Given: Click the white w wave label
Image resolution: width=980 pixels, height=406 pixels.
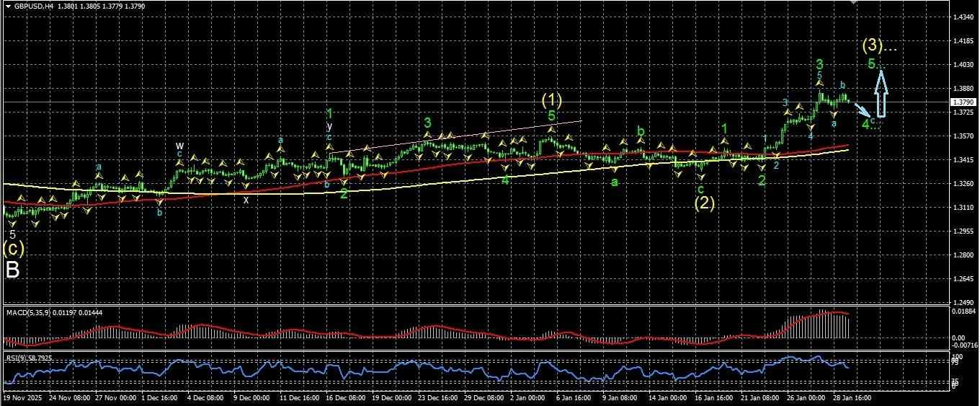Looking at the screenshot, I should coord(179,146).
